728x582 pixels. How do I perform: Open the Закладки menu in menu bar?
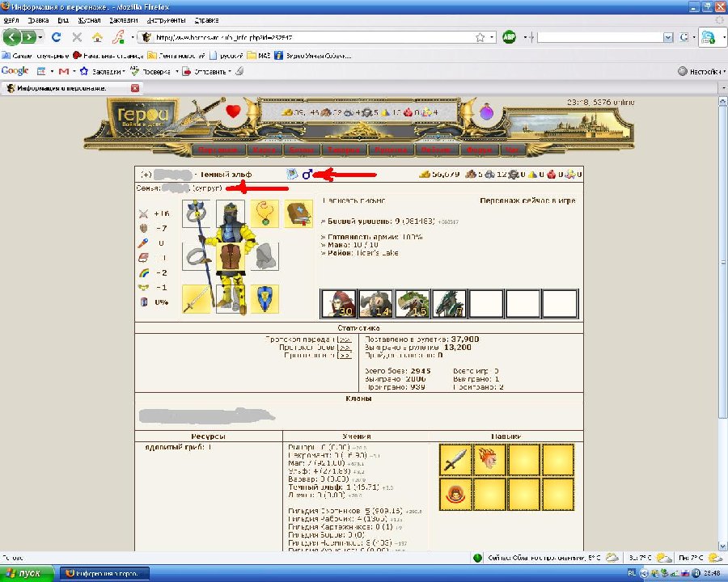(x=124, y=20)
